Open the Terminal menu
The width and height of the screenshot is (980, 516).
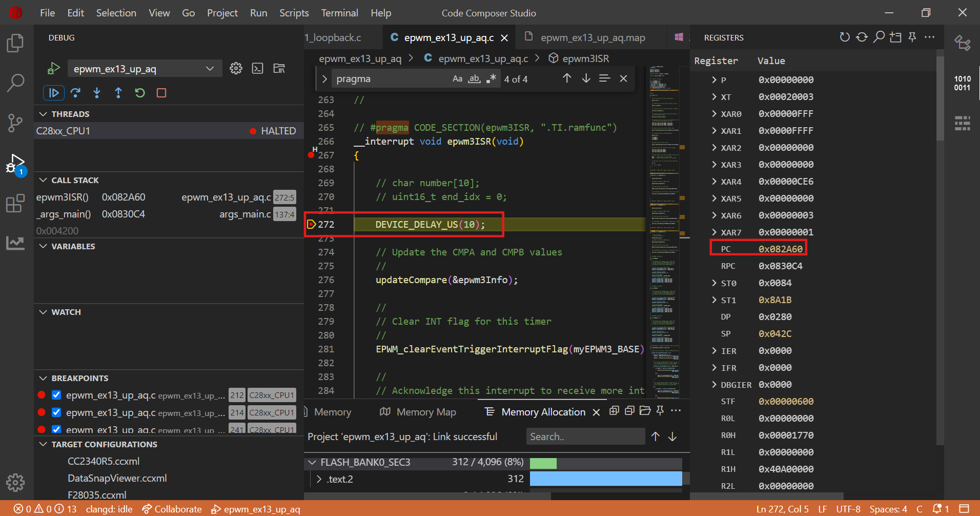[x=340, y=13]
